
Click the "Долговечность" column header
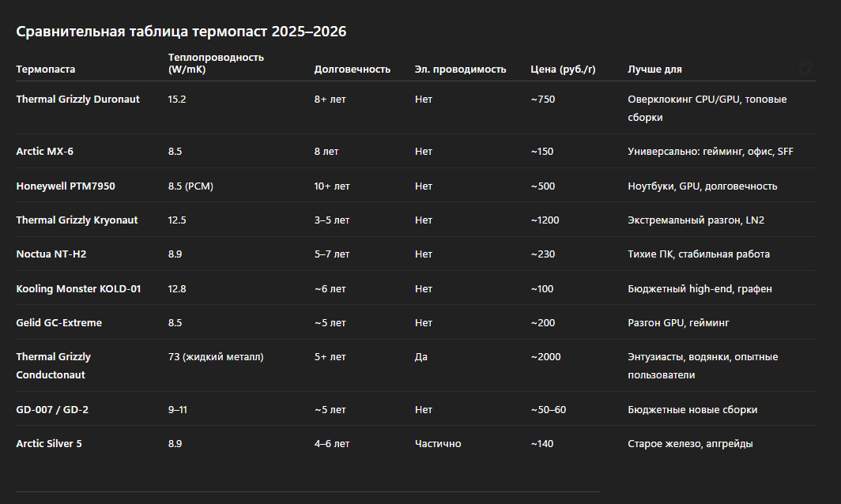(x=353, y=70)
